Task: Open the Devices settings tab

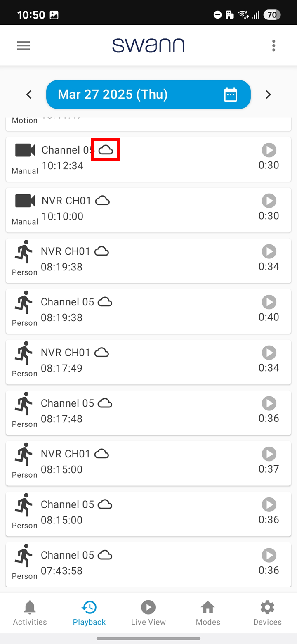Action: [267, 613]
